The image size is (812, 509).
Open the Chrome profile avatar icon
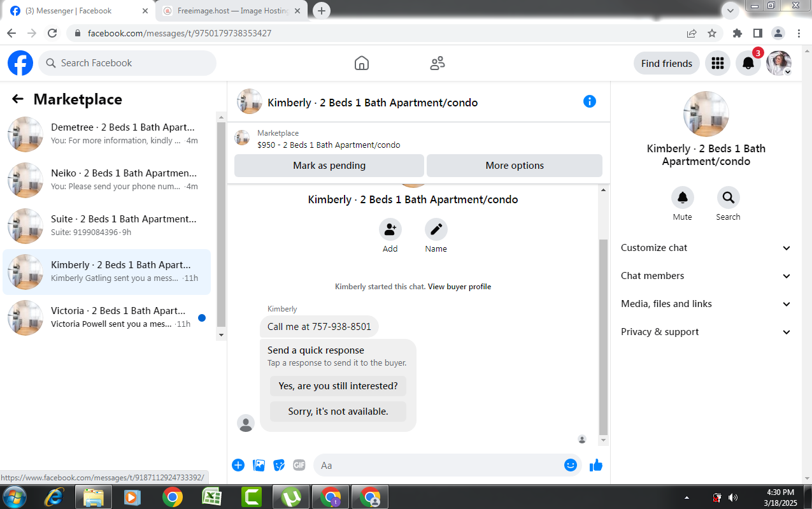click(778, 33)
